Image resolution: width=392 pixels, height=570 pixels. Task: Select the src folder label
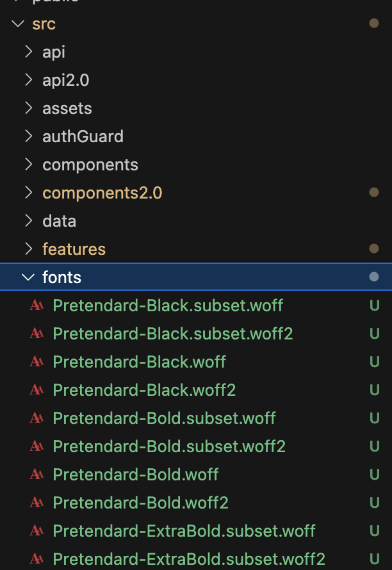click(x=44, y=24)
